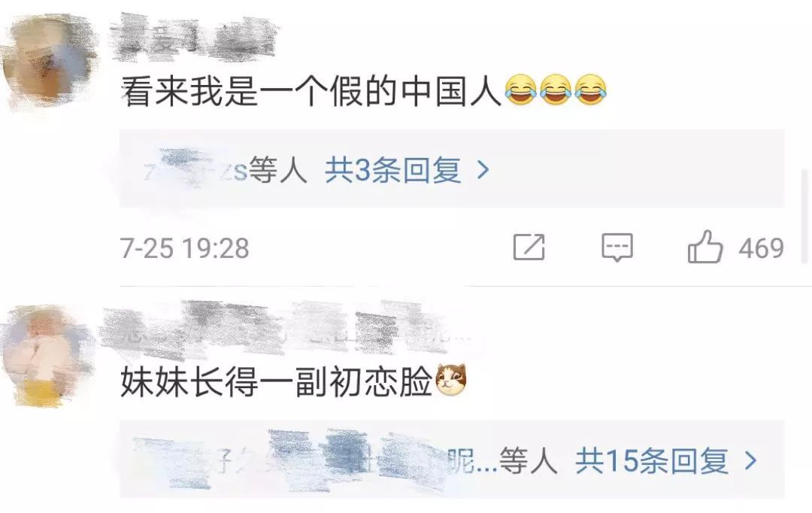
Task: Open blurred replier name before 等人 in first reply box
Action: 195,169
